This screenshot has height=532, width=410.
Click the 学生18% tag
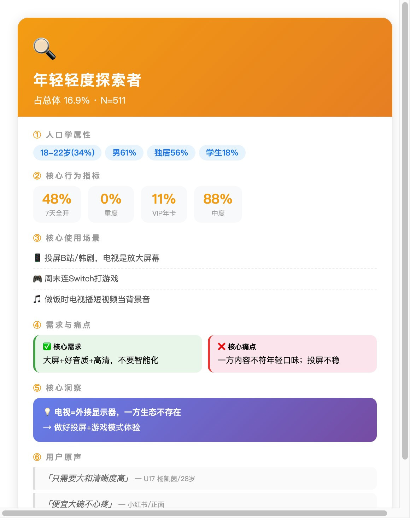pos(222,153)
